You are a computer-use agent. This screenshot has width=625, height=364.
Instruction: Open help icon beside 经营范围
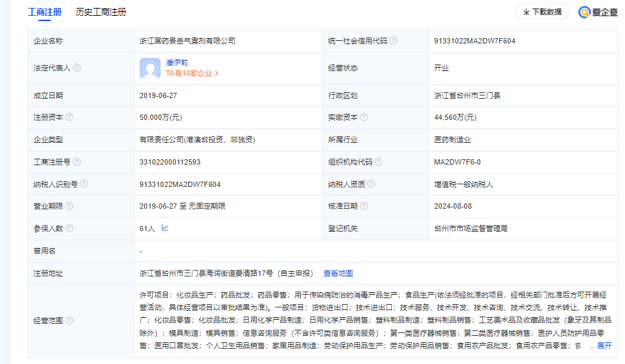[69, 320]
